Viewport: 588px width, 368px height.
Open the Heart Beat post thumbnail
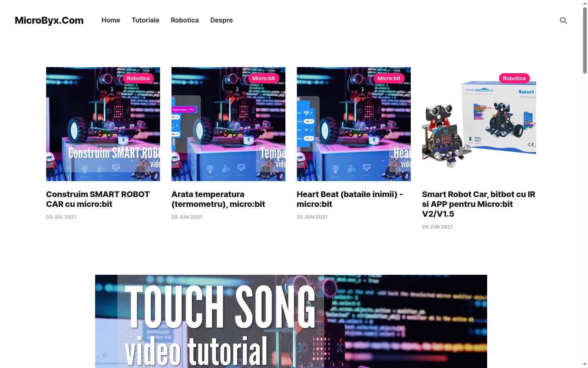pyautogui.click(x=354, y=124)
